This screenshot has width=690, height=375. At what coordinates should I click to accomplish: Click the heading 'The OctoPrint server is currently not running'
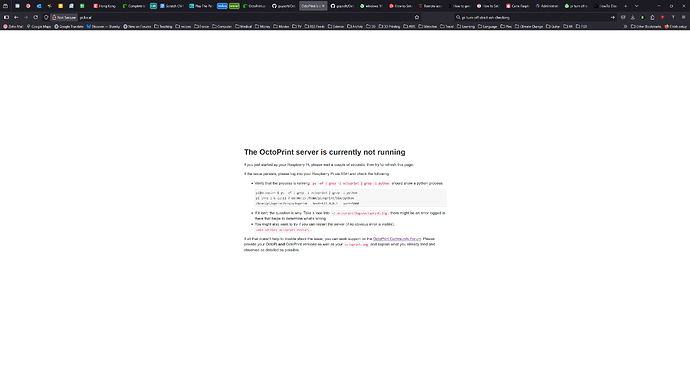coord(325,152)
